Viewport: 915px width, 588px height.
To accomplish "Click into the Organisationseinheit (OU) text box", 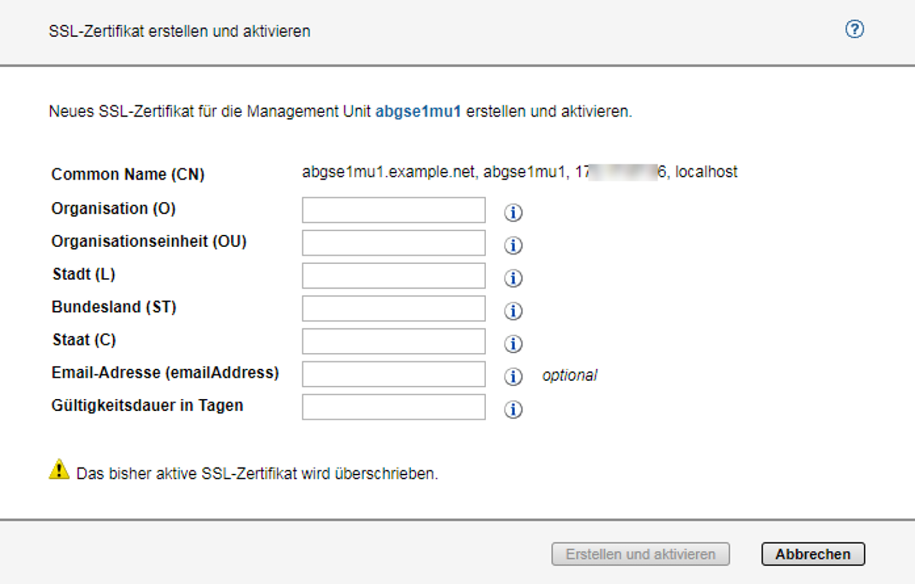I will pos(393,243).
